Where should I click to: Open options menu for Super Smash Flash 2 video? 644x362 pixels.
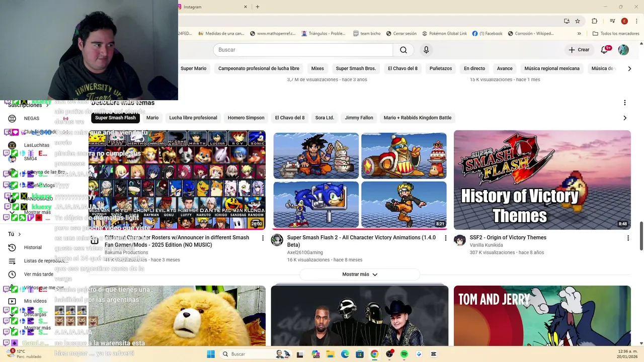445,238
